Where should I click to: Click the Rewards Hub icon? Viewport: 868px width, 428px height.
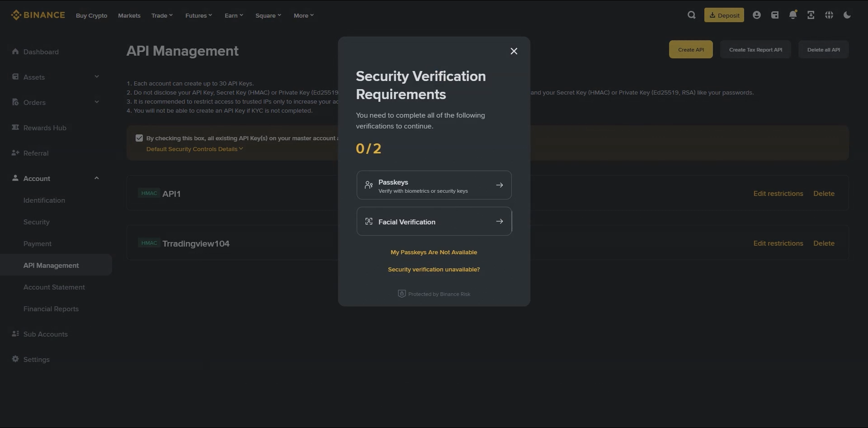coord(15,128)
